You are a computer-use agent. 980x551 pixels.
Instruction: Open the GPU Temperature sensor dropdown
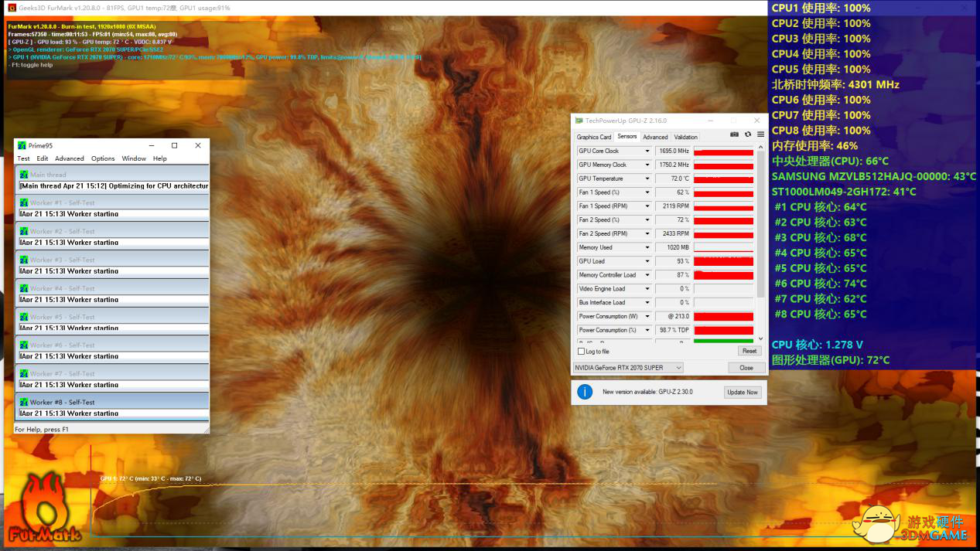click(x=647, y=179)
